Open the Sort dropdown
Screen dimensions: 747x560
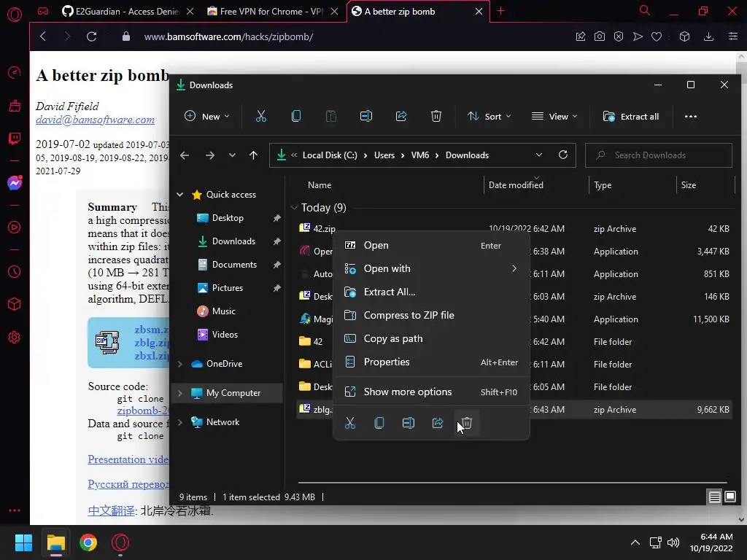(489, 116)
